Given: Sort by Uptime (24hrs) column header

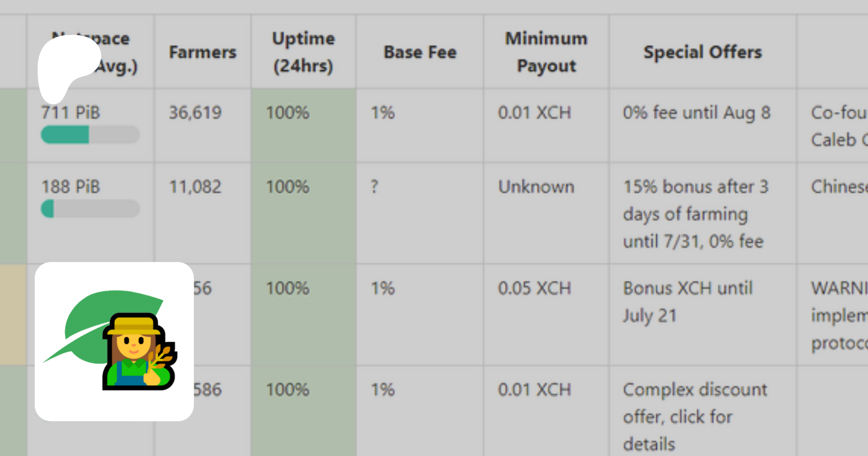Looking at the screenshot, I should [x=303, y=52].
